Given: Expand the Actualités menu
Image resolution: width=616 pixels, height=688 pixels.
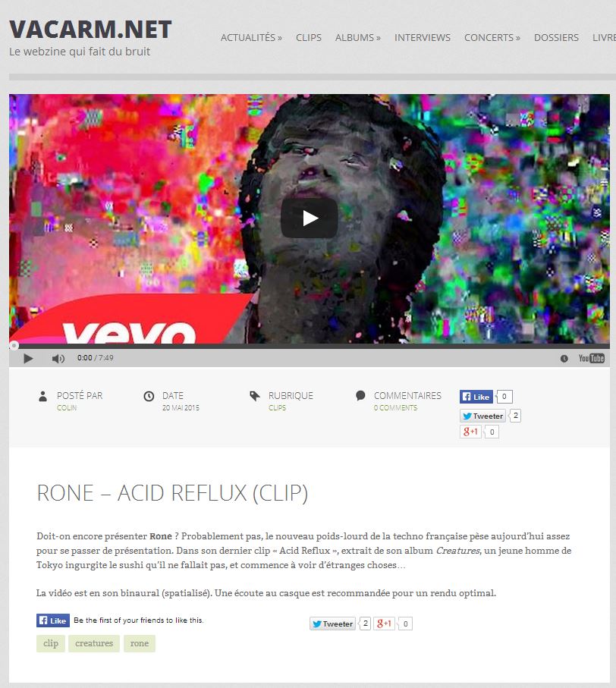Looking at the screenshot, I should pyautogui.click(x=251, y=38).
